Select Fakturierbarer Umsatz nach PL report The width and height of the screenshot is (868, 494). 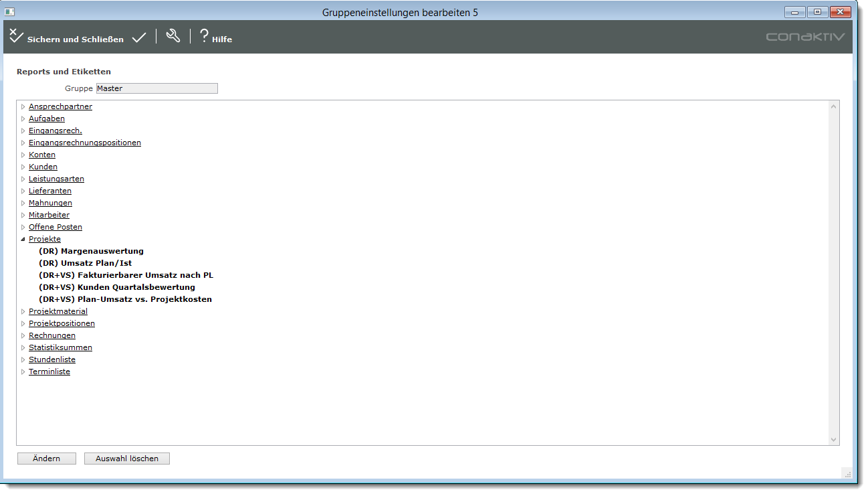[126, 275]
